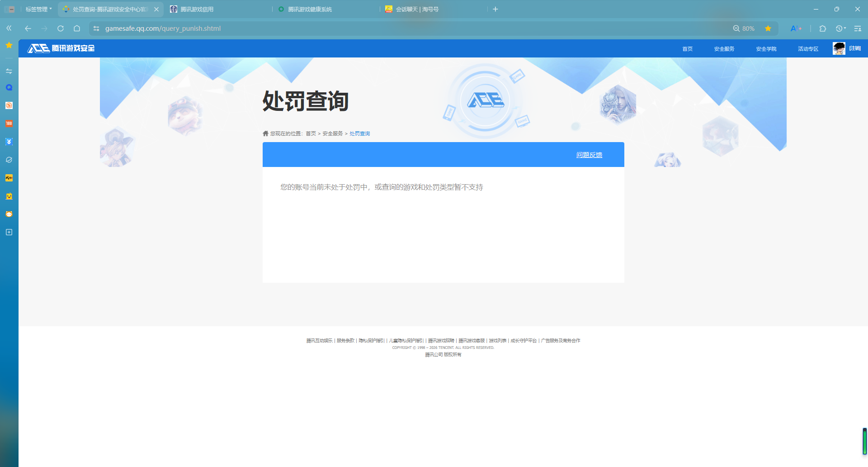The image size is (868, 467).
Task: Open 活动专区 in site navigation
Action: point(808,48)
